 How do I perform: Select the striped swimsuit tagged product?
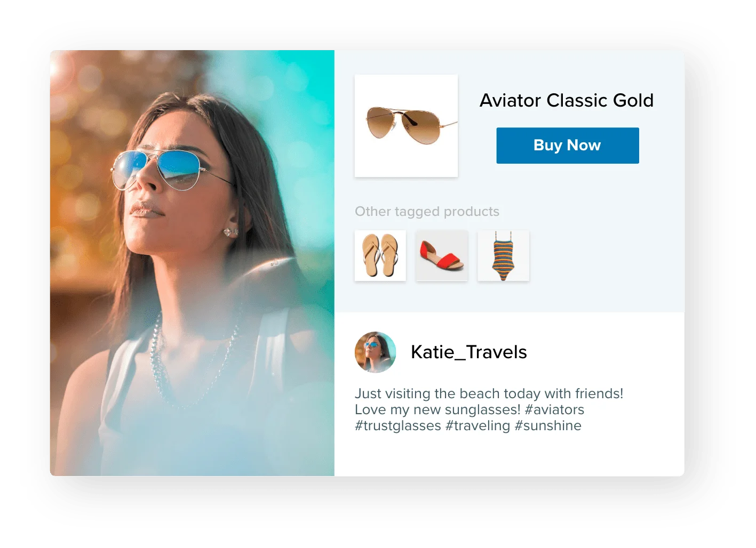(503, 255)
